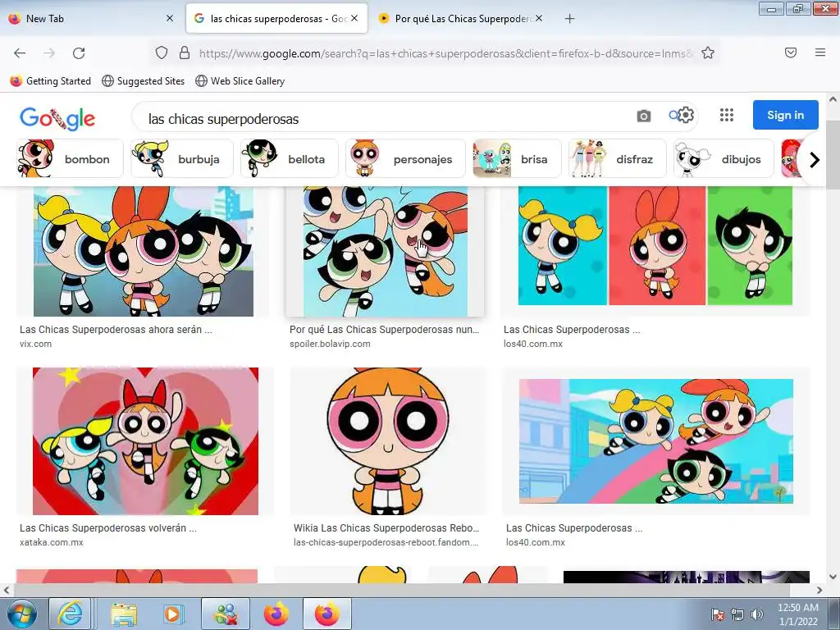Image resolution: width=840 pixels, height=630 pixels.
Task: Open the two-people app in the taskbar
Action: [x=226, y=614]
